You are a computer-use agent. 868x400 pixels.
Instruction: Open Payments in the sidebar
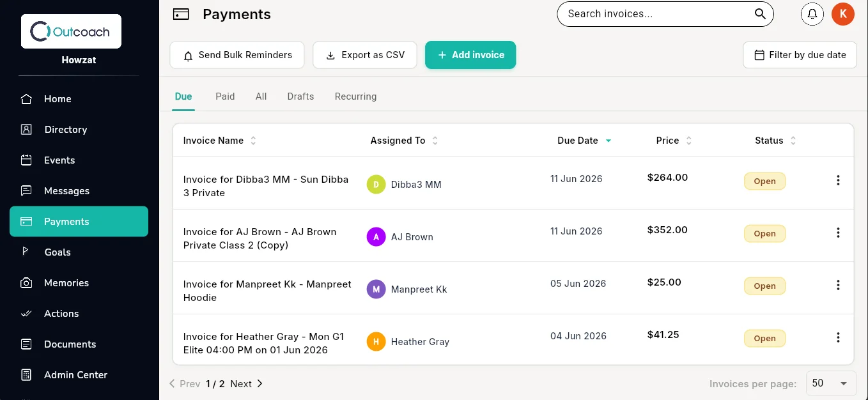click(79, 222)
